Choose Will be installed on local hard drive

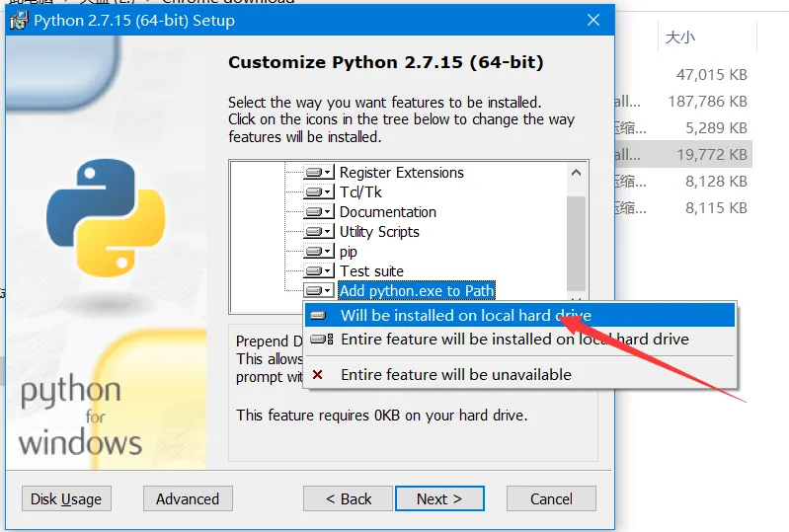pos(465,316)
